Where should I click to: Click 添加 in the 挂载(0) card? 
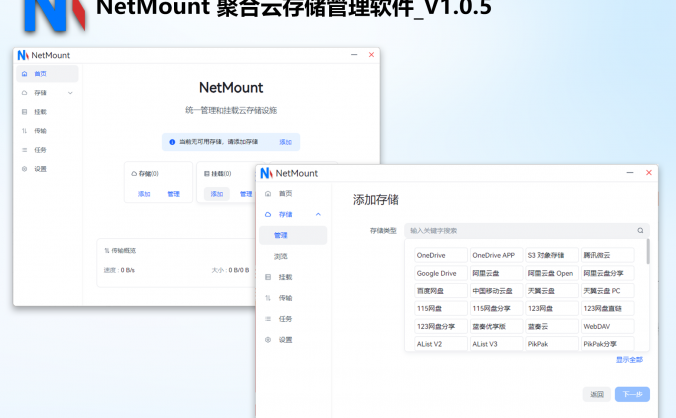[217, 194]
